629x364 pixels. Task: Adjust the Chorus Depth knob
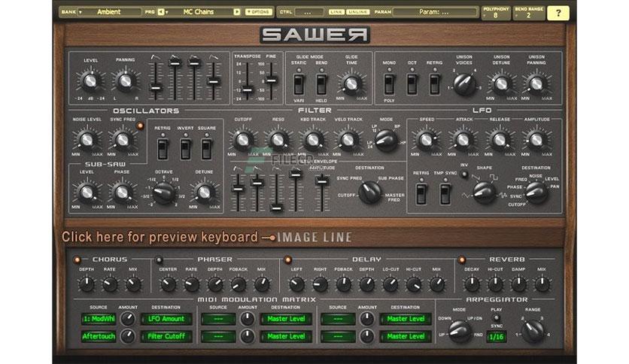(x=87, y=284)
